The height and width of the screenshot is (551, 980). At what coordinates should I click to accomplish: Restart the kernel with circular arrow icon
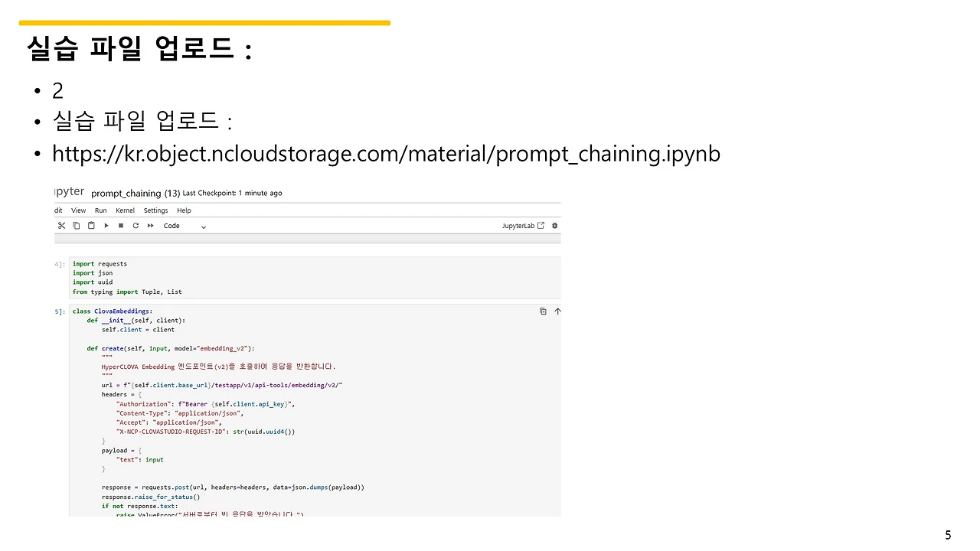[136, 226]
